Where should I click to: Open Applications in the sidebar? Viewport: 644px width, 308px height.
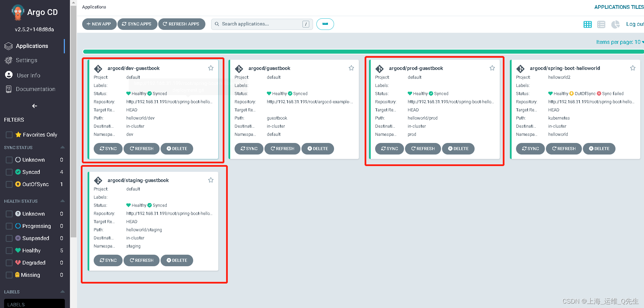[x=33, y=46]
